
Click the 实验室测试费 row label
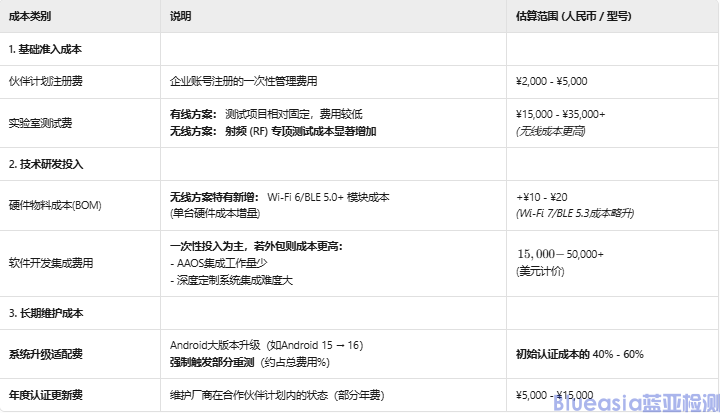pos(40,123)
